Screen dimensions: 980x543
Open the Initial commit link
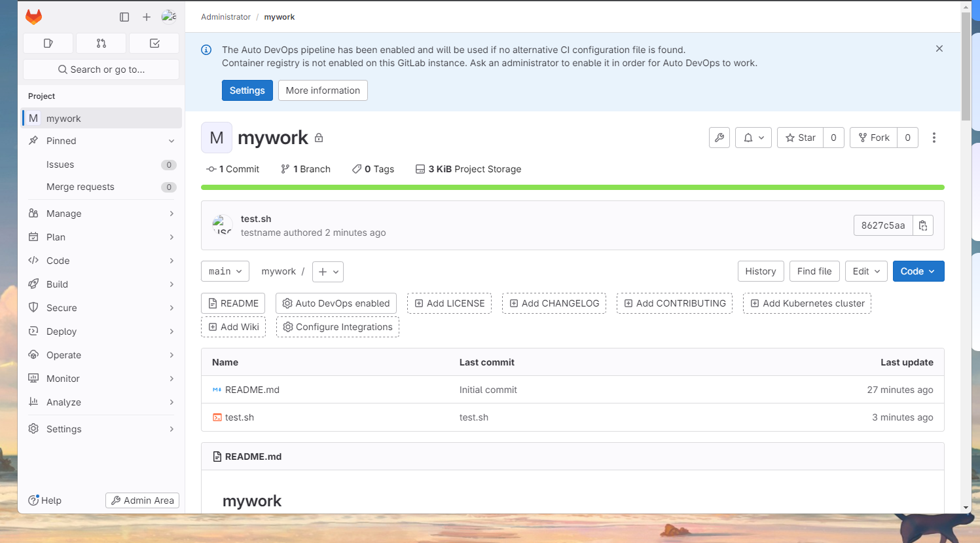click(x=488, y=390)
